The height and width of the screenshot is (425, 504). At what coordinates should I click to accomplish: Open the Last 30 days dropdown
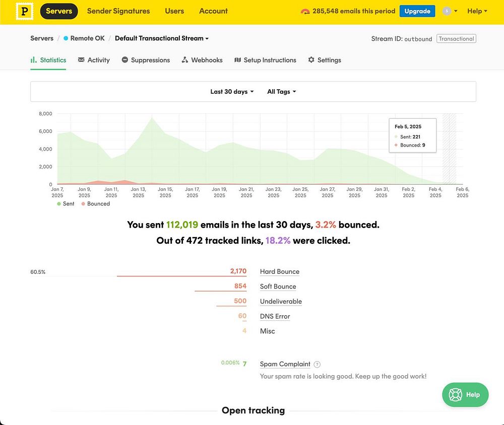pyautogui.click(x=232, y=92)
